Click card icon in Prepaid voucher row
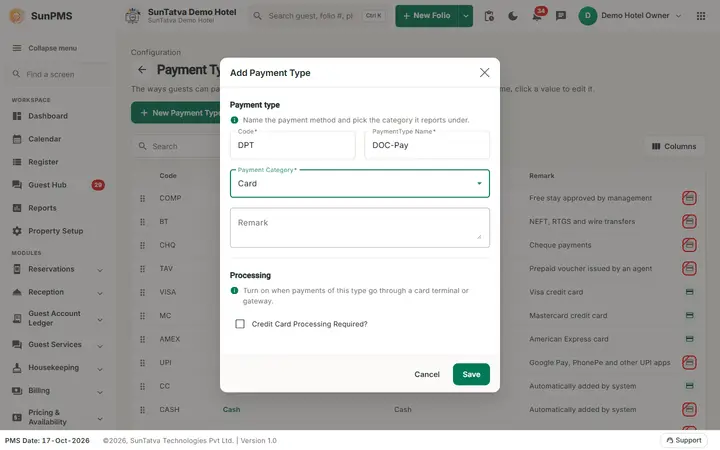The width and height of the screenshot is (720, 450). click(x=689, y=268)
